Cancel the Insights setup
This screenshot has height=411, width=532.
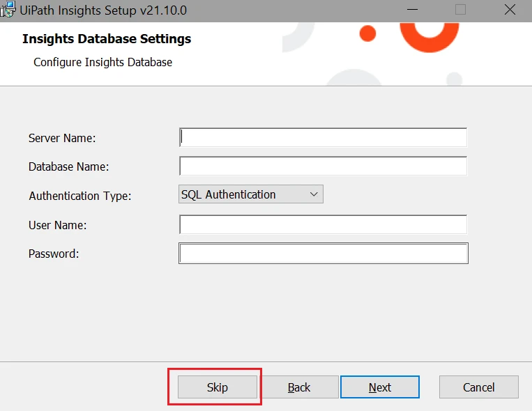pyautogui.click(x=479, y=387)
